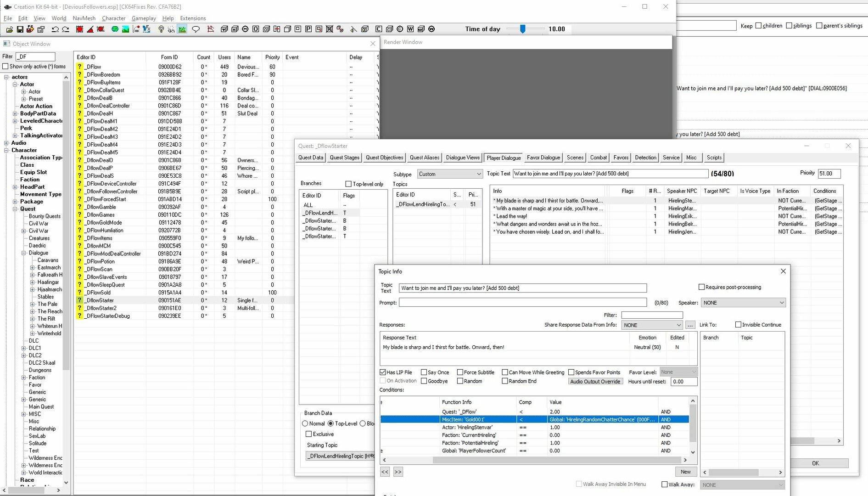The height and width of the screenshot is (496, 868).
Task: Expand the Audio tree node
Action: [6, 143]
